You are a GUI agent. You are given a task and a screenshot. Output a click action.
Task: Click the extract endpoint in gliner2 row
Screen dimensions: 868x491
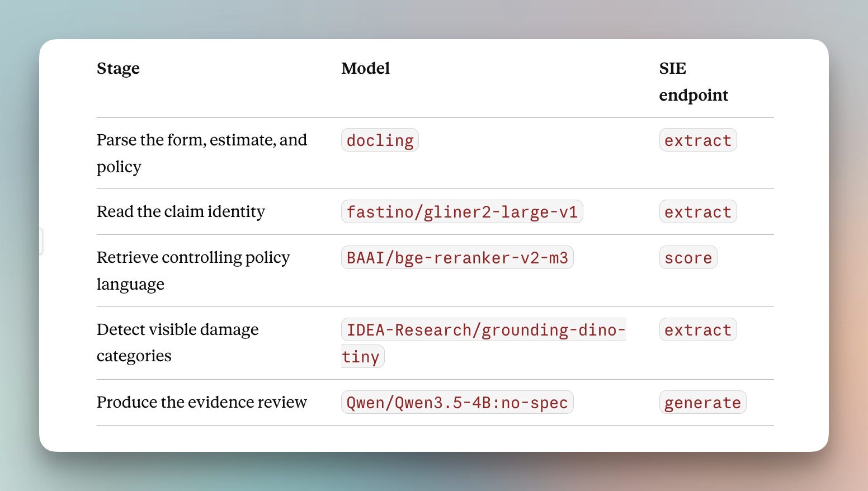698,212
